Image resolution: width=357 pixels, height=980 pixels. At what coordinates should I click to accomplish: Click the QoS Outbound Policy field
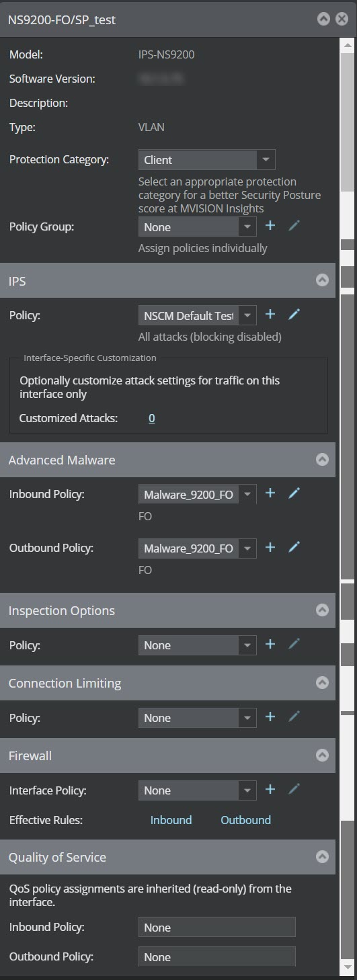[216, 956]
